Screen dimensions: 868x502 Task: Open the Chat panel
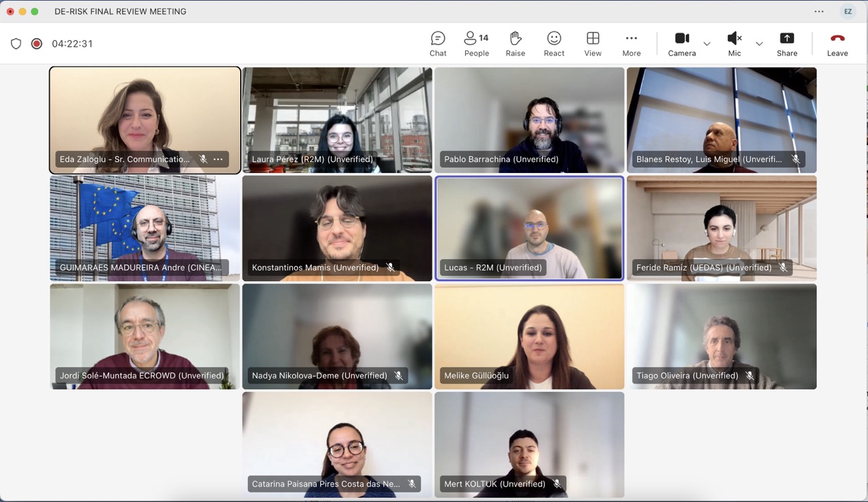click(x=437, y=44)
